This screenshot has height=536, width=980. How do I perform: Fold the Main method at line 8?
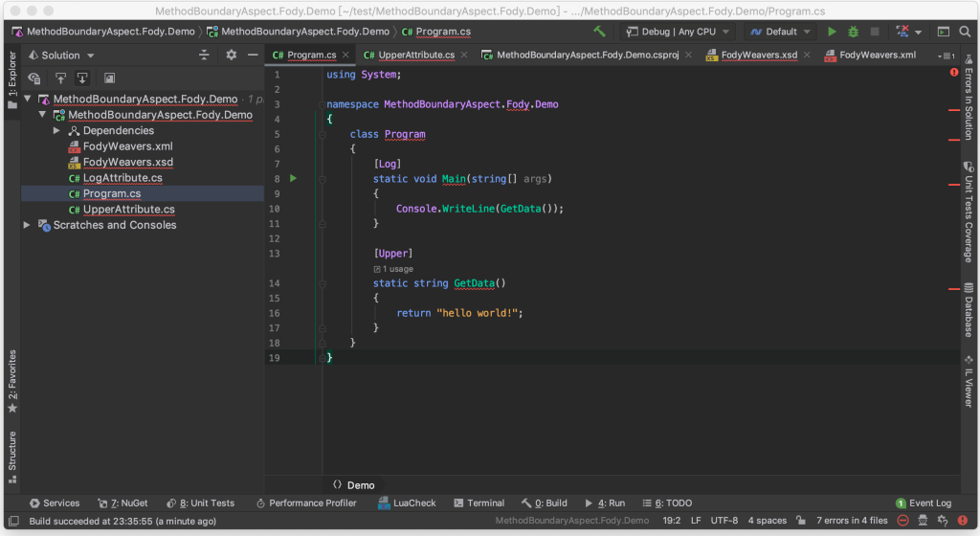(323, 179)
